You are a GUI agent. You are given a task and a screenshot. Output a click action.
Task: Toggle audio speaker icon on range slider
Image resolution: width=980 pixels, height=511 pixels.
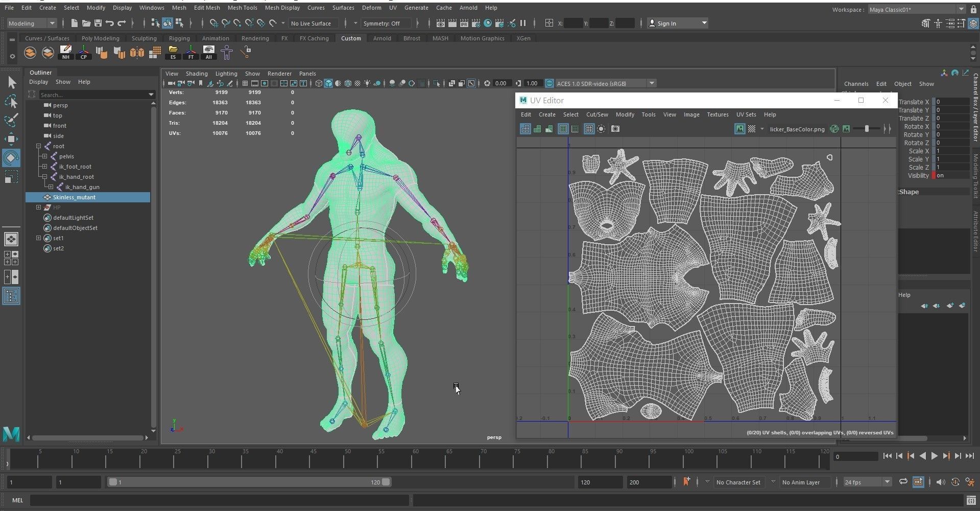pos(941,482)
